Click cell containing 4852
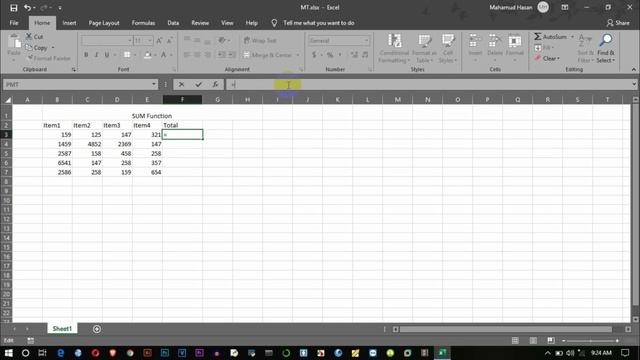640x360 pixels. [87, 144]
